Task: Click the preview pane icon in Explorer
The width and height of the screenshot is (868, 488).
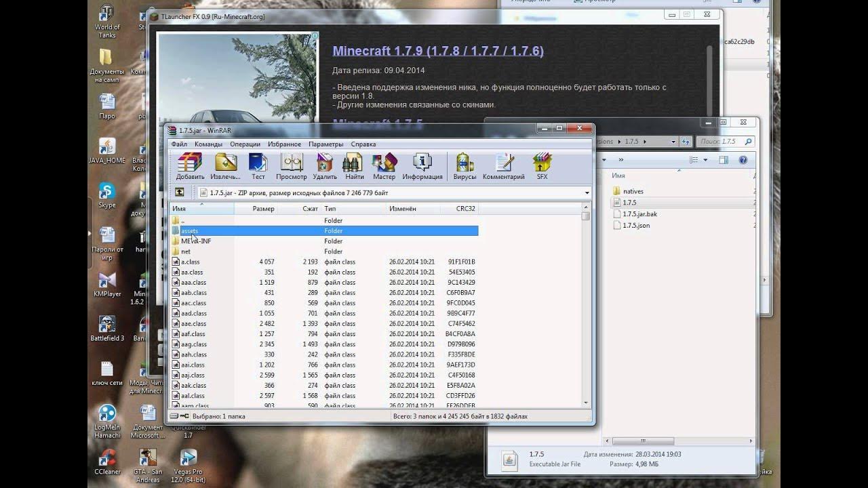Action: point(724,160)
